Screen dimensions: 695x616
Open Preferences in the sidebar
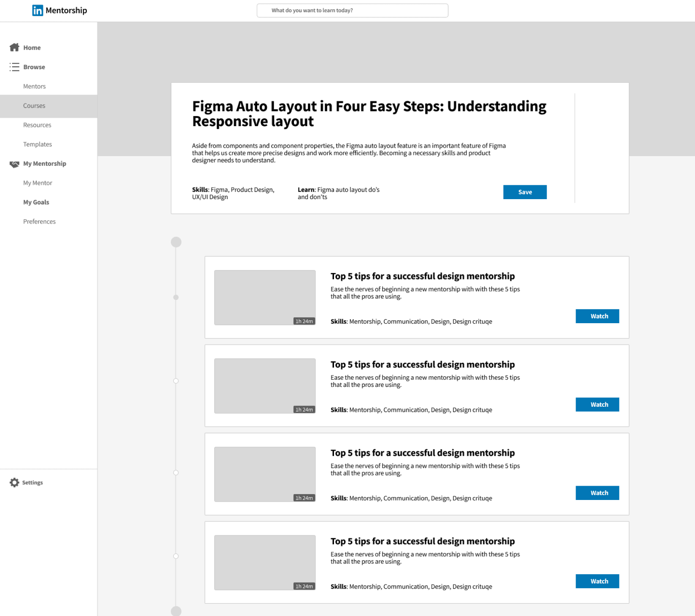pyautogui.click(x=39, y=222)
